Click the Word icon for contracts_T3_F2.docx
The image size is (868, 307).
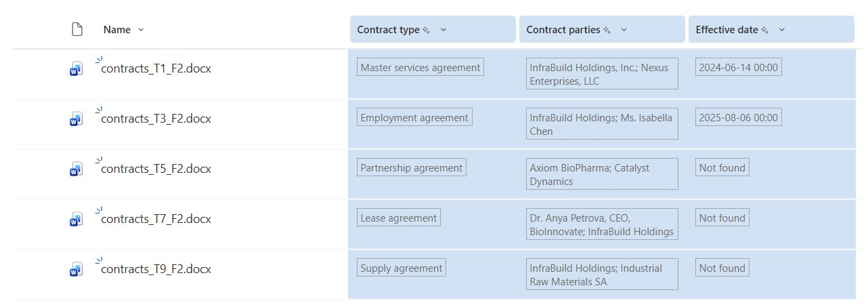[x=76, y=119]
